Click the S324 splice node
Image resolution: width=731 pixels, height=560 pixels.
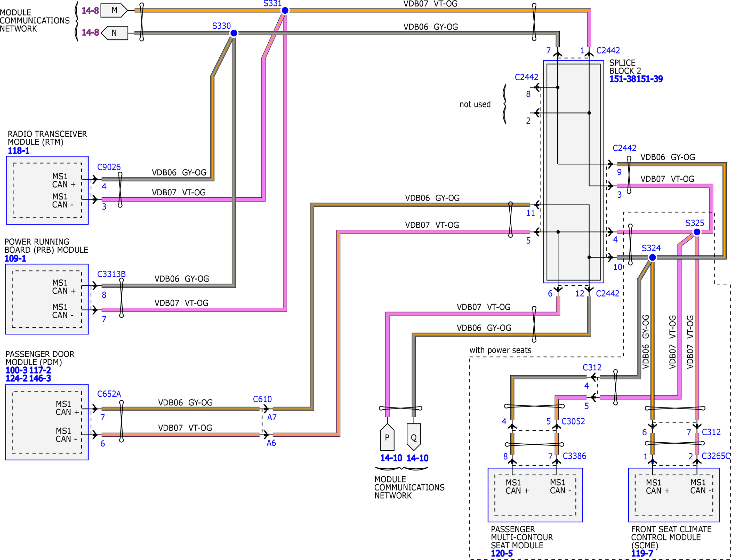652,258
